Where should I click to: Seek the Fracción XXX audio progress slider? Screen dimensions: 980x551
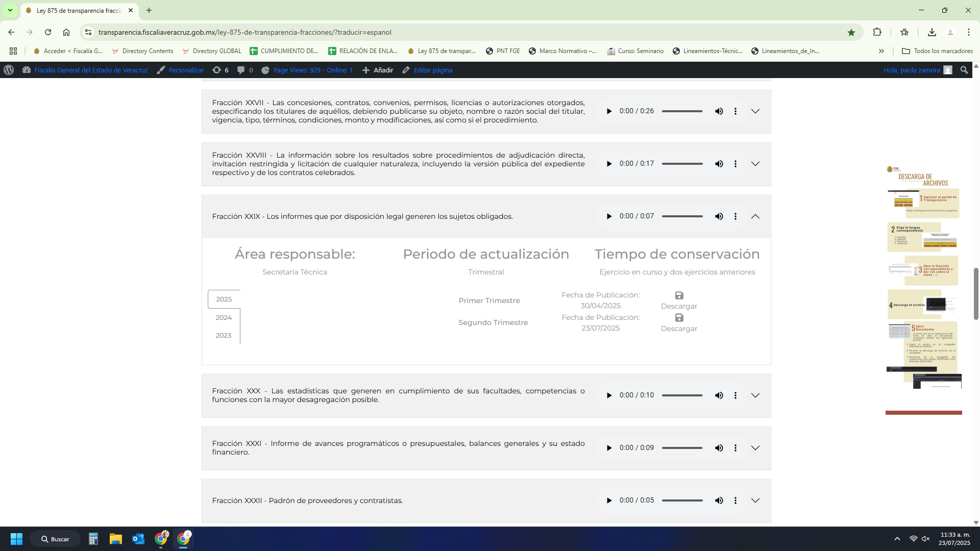click(x=682, y=395)
